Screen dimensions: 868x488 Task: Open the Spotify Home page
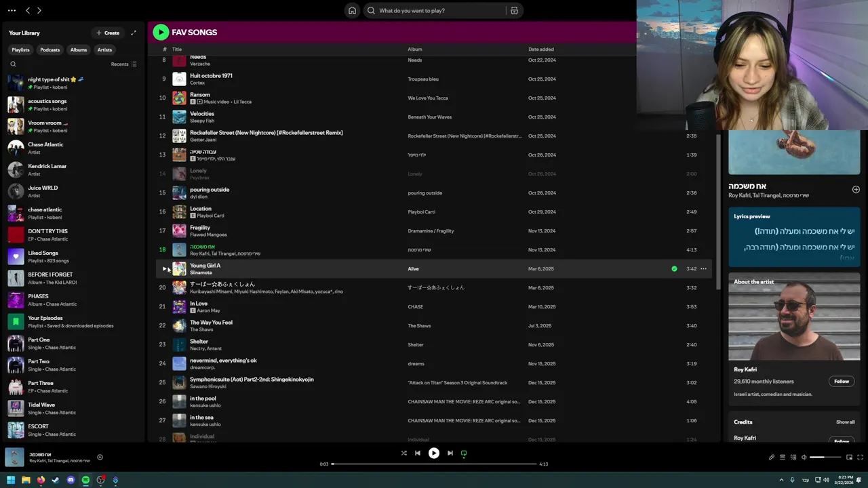pos(352,10)
